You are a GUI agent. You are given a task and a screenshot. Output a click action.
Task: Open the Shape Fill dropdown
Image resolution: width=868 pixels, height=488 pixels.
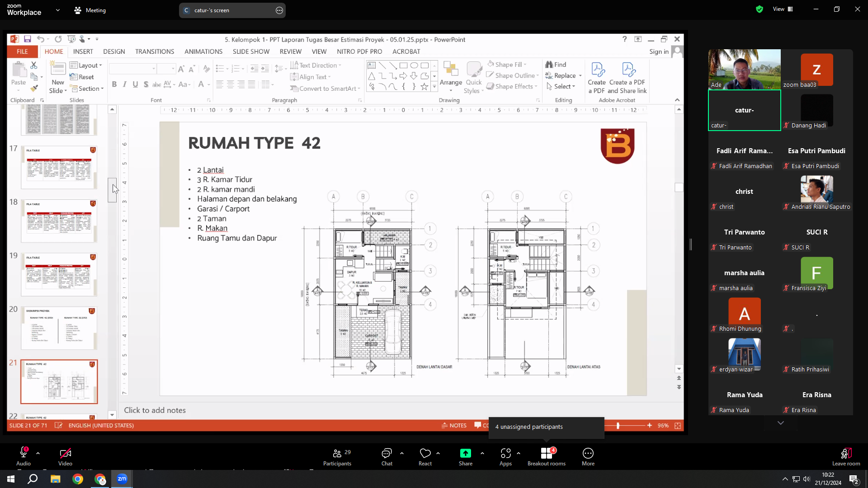(x=507, y=65)
